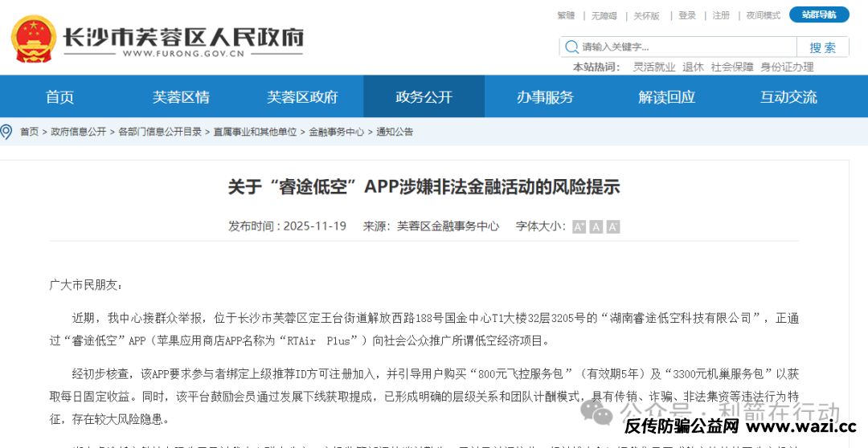Enable 无障碍 accessibility mode
This screenshot has height=448, width=868.
(x=604, y=15)
